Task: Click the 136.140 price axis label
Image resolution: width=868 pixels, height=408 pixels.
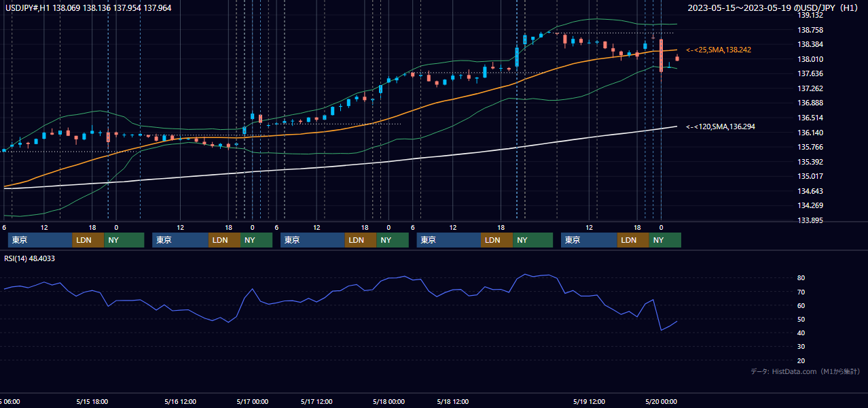Action: 810,133
